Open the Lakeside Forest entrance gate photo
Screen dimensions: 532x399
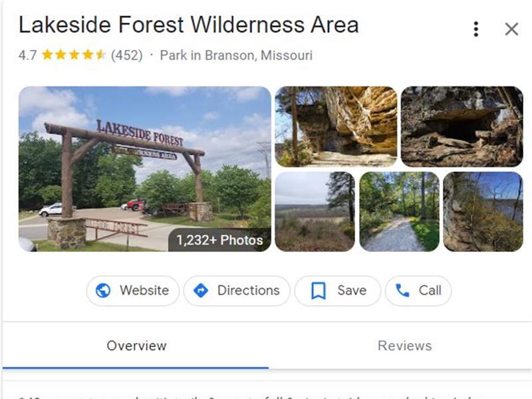(145, 169)
